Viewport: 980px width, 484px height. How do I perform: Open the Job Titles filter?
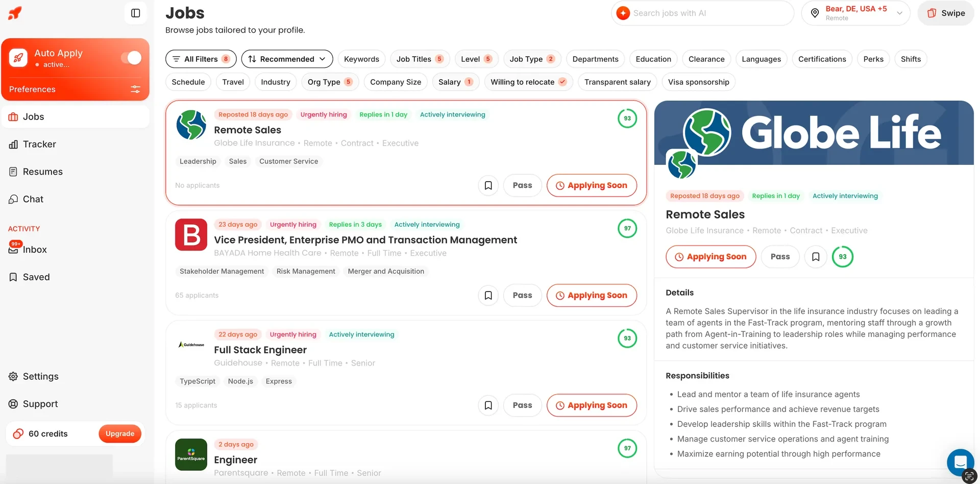pos(420,59)
